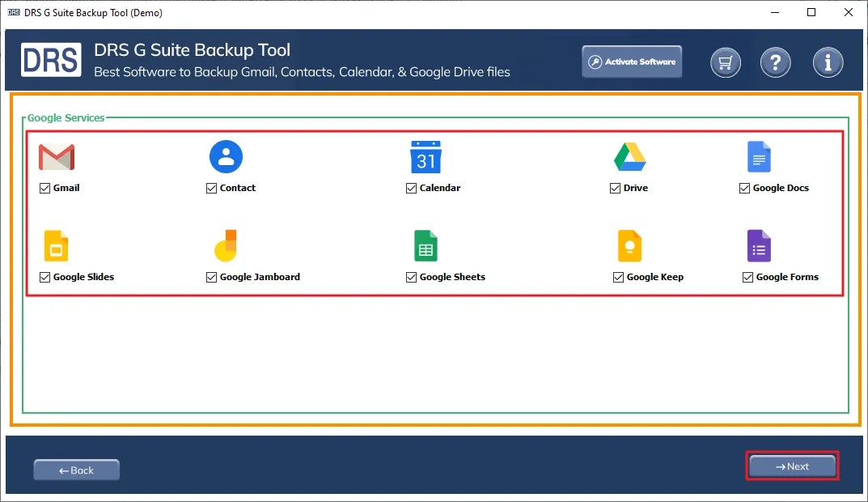
Task: Open help via question mark icon
Action: pos(776,62)
